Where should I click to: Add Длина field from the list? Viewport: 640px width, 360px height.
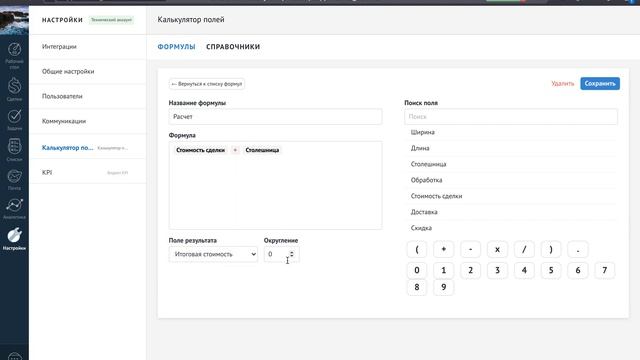coord(511,148)
